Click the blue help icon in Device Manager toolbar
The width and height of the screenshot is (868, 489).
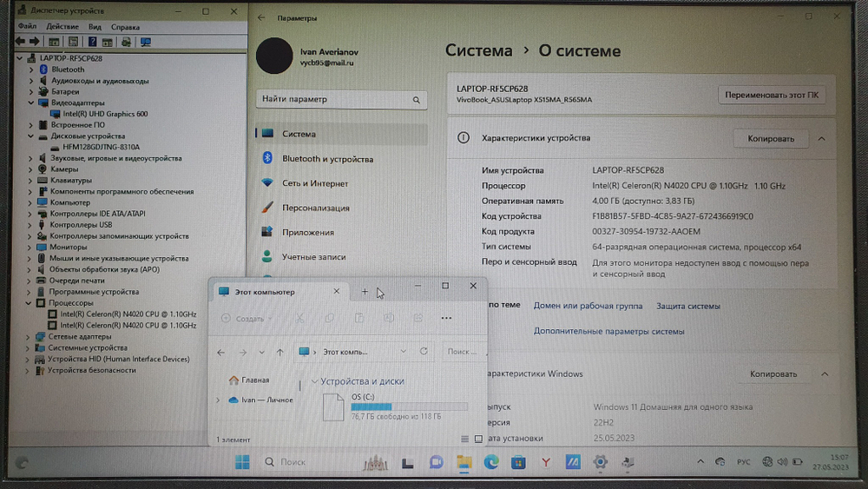coord(93,42)
